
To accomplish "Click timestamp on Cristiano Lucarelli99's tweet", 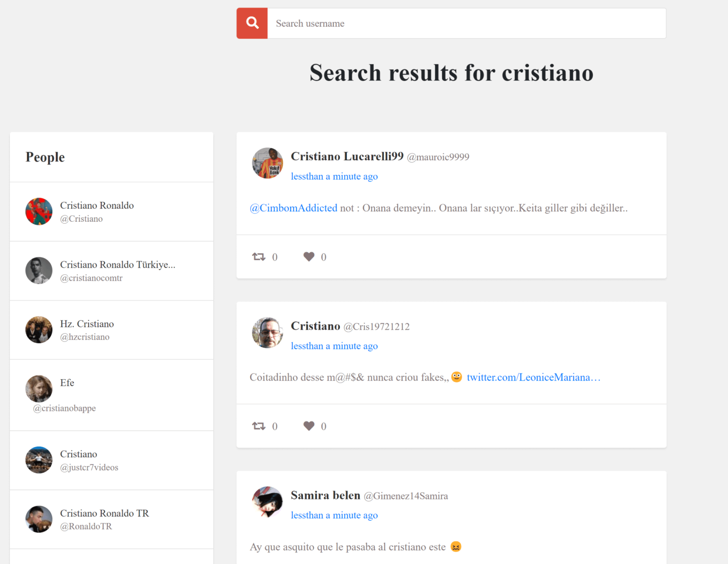I will tap(334, 176).
